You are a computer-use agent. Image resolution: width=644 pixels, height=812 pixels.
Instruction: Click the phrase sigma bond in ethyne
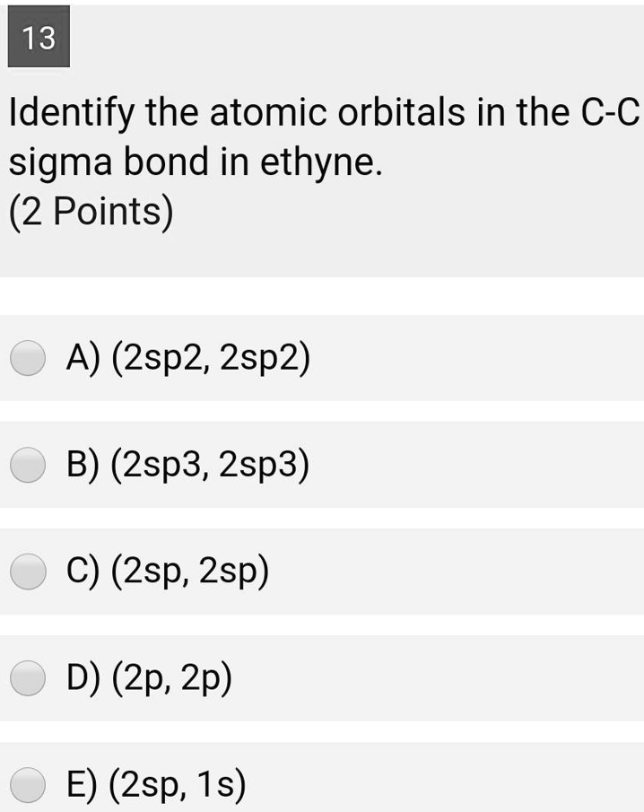(193, 162)
